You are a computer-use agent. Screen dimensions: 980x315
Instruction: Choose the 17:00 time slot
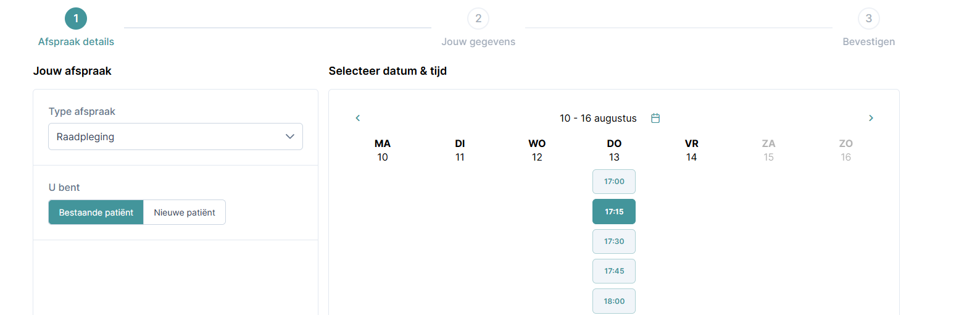point(614,182)
